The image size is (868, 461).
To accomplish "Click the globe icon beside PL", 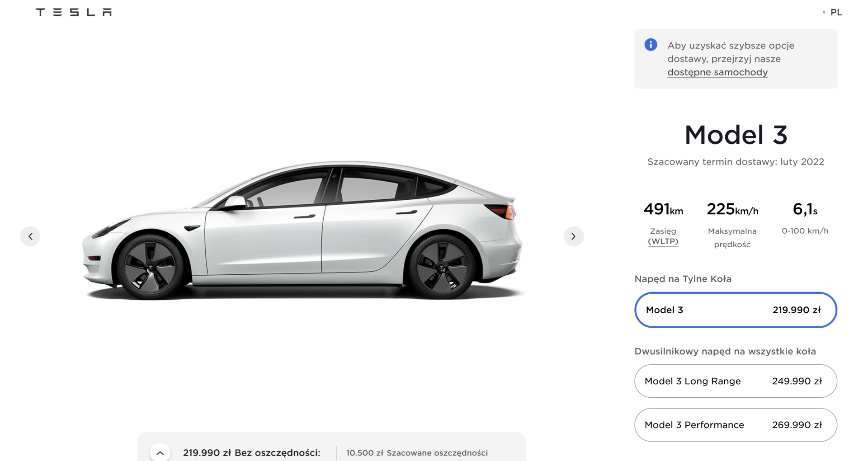I will click(824, 13).
